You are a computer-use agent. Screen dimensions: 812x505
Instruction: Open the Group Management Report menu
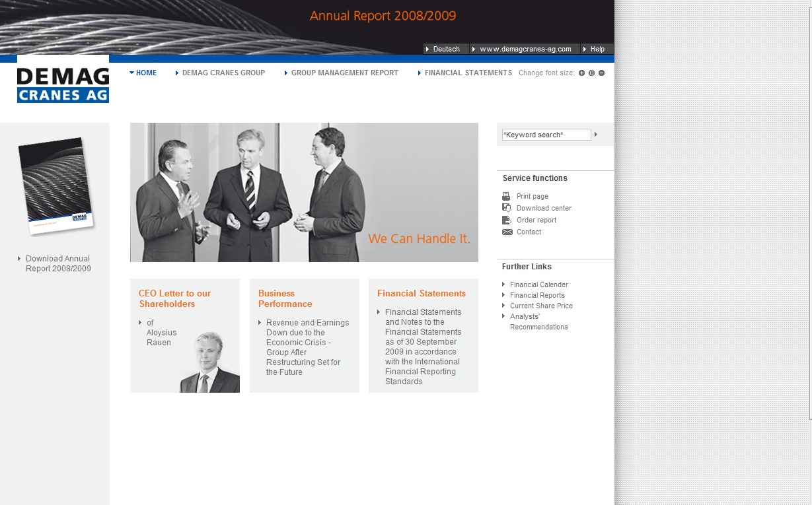pyautogui.click(x=344, y=73)
